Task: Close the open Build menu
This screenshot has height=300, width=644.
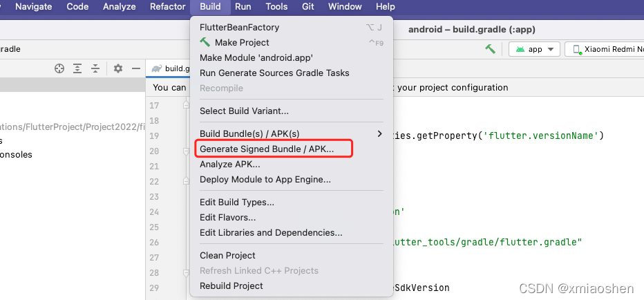Action: [x=210, y=7]
